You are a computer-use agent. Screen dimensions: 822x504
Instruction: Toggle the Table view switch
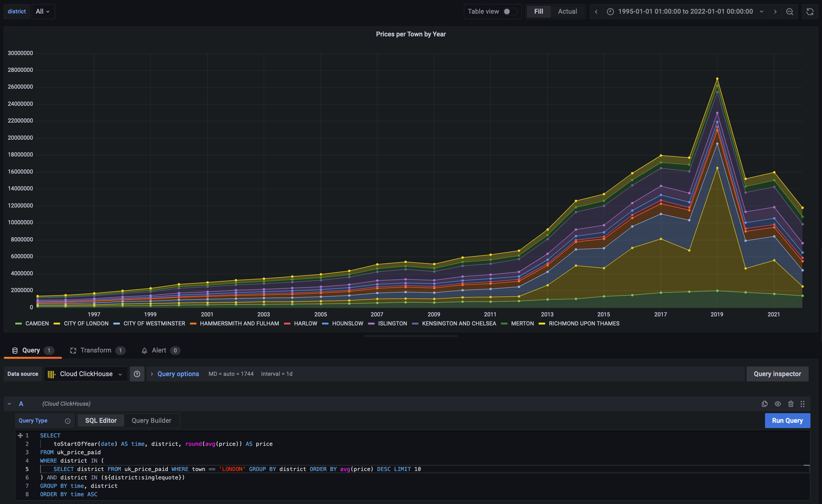510,12
